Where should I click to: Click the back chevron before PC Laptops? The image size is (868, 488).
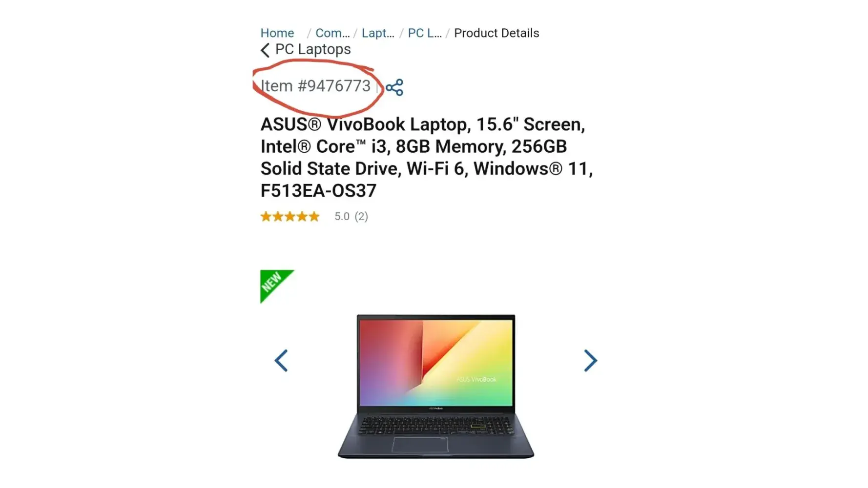(265, 50)
